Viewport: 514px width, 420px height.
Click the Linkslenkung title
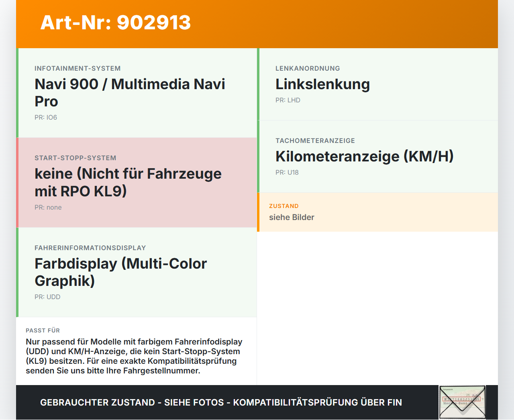(x=322, y=84)
